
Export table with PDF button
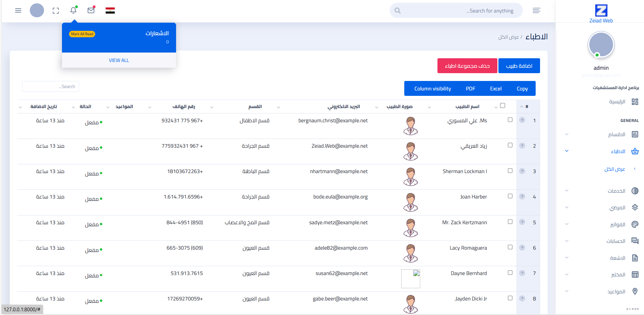[470, 89]
